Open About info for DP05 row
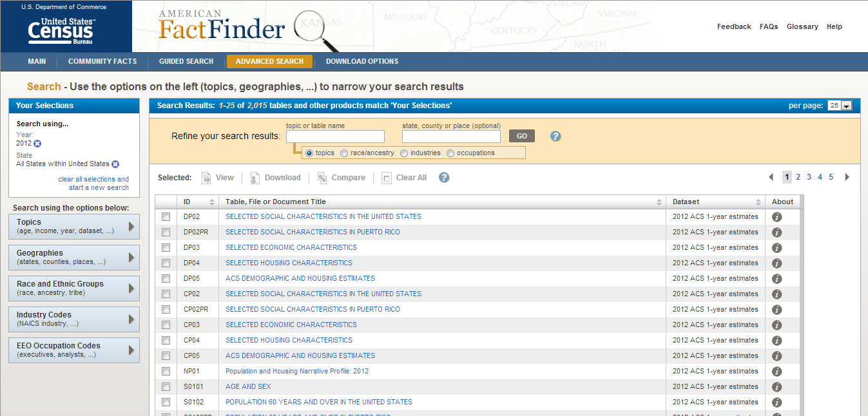The image size is (868, 416). (776, 279)
